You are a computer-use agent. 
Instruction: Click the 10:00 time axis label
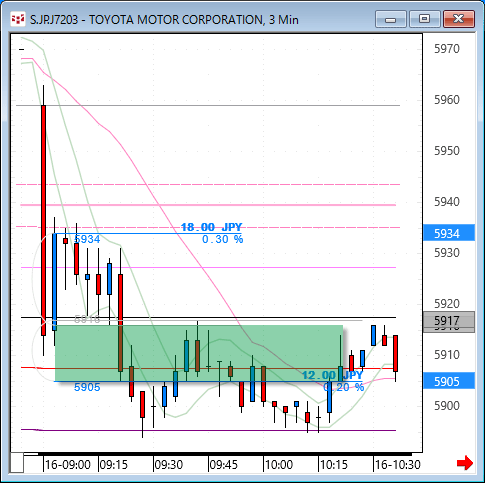[279, 464]
